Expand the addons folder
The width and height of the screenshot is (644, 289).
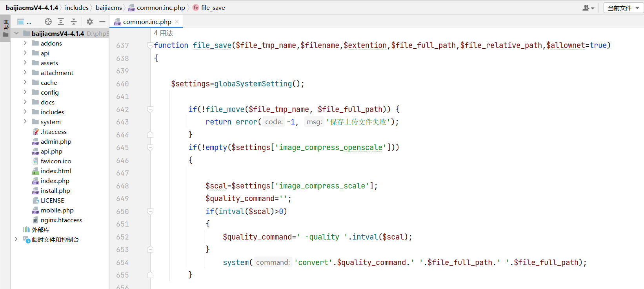point(25,43)
